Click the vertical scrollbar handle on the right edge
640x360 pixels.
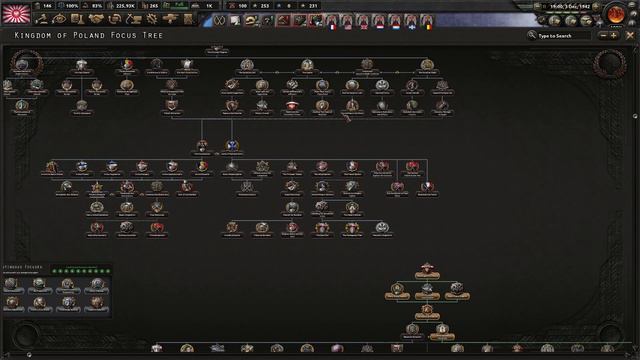(635, 116)
